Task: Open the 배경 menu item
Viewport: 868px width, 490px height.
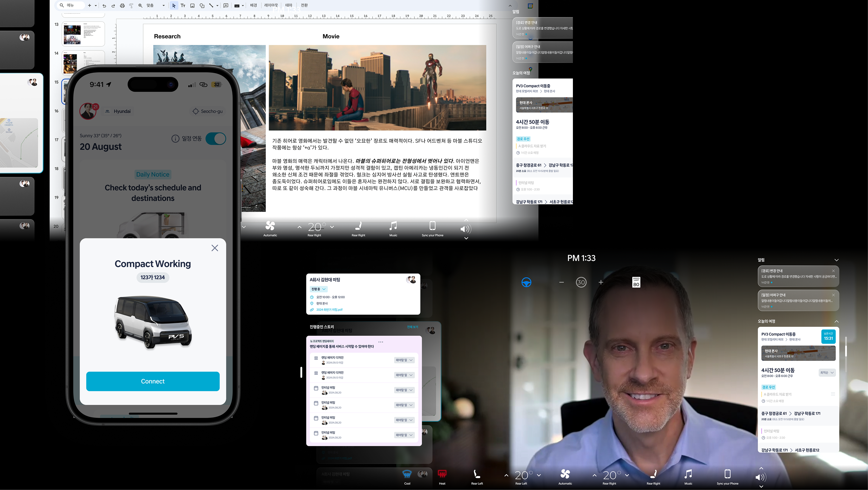Action: (253, 5)
